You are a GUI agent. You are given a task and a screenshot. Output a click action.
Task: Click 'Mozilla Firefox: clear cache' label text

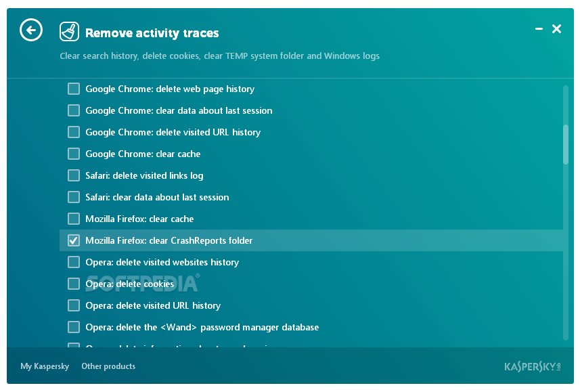(139, 219)
